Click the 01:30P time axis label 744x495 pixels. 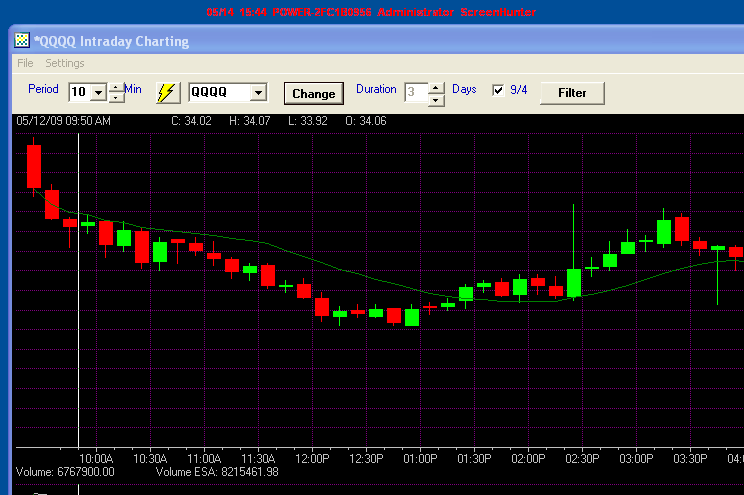click(x=474, y=458)
